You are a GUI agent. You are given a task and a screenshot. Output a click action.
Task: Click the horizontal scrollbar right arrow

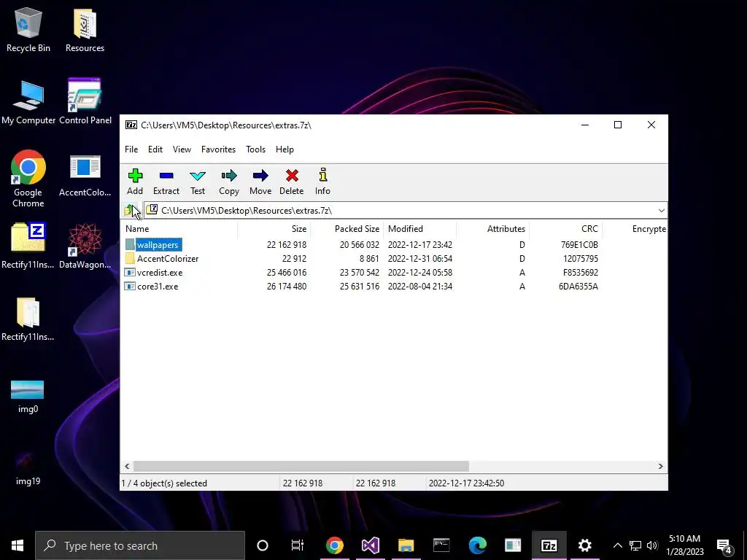[x=660, y=466]
